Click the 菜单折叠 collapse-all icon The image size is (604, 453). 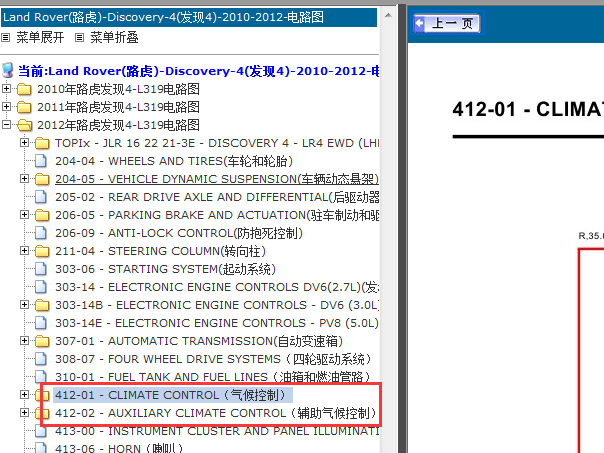point(79,38)
